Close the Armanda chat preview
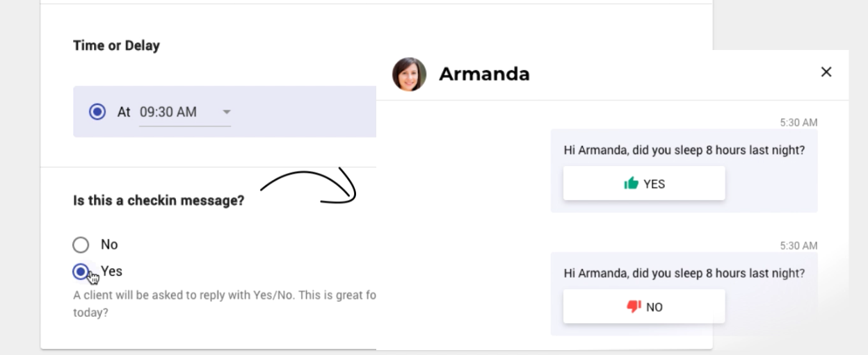868x355 pixels. [826, 72]
